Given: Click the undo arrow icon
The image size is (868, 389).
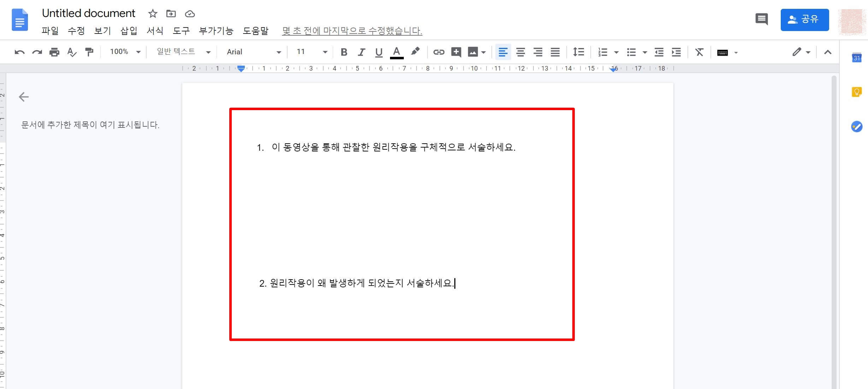Looking at the screenshot, I should (19, 52).
